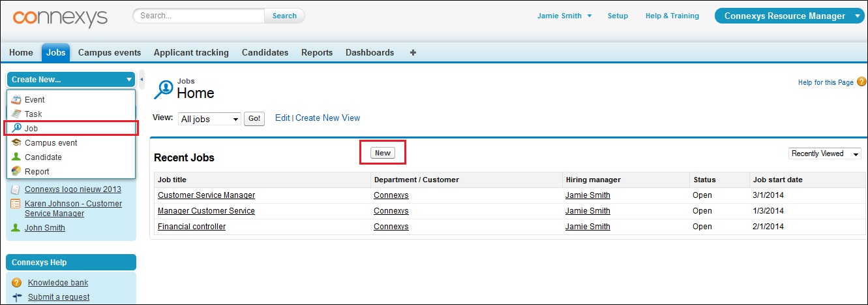The image size is (868, 305).
Task: Open Help for this Page link
Action: (x=826, y=82)
